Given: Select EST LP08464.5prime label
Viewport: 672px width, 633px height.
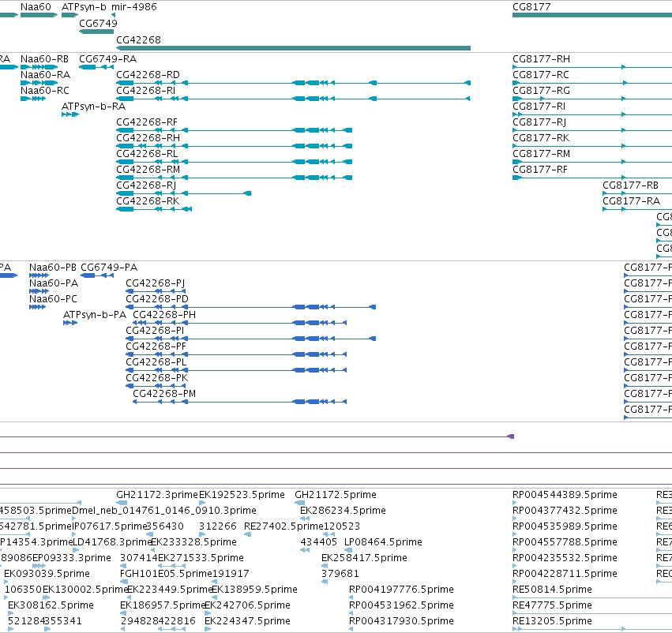Looking at the screenshot, I should 383,542.
